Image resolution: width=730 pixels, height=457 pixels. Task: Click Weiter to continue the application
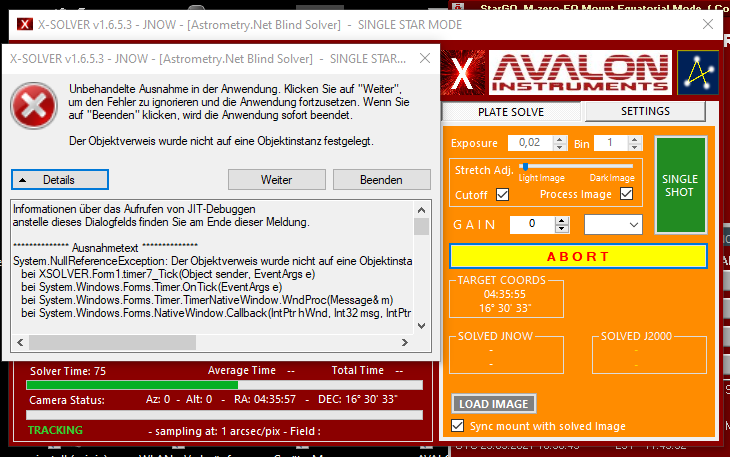tap(277, 180)
